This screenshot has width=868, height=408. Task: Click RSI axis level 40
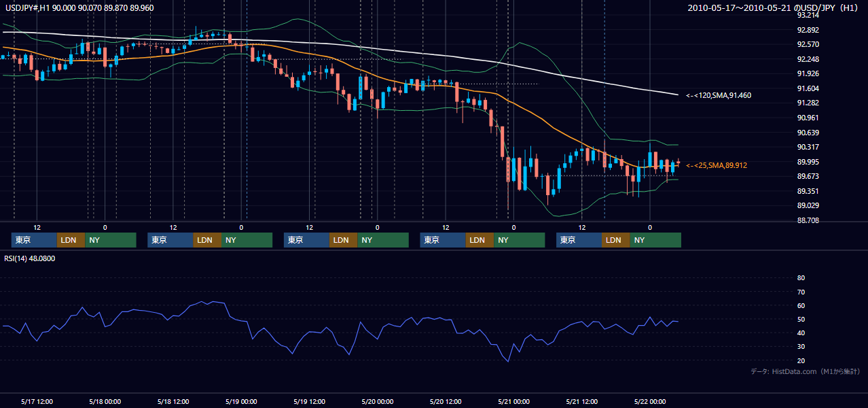[x=801, y=333]
